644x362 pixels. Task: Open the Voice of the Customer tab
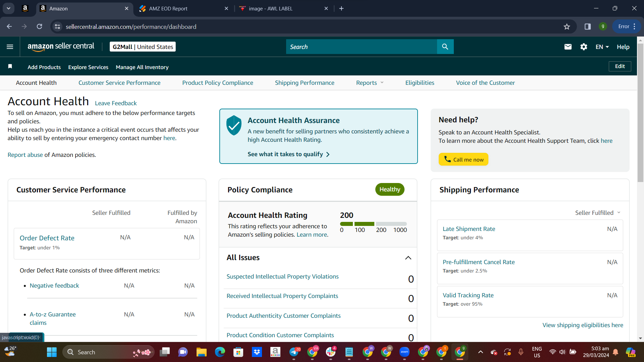point(485,83)
